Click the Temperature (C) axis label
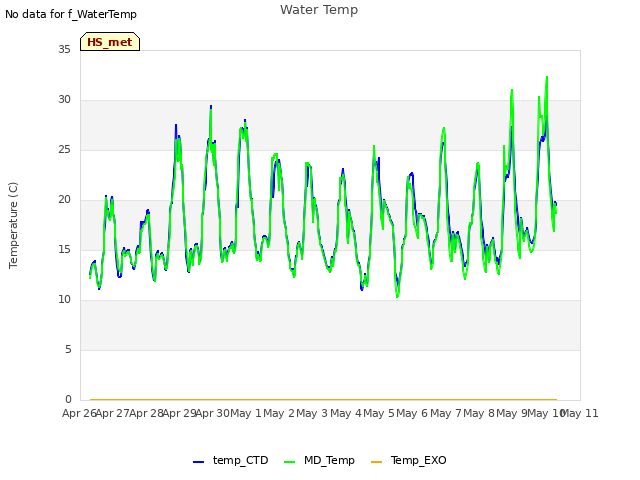Image resolution: width=640 pixels, height=480 pixels. 13,225
